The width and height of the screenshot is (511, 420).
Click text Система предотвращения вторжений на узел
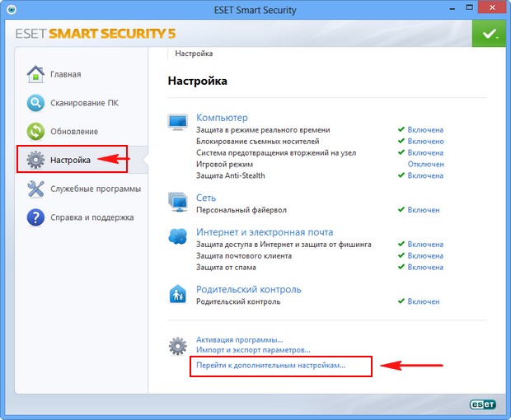[x=276, y=152]
